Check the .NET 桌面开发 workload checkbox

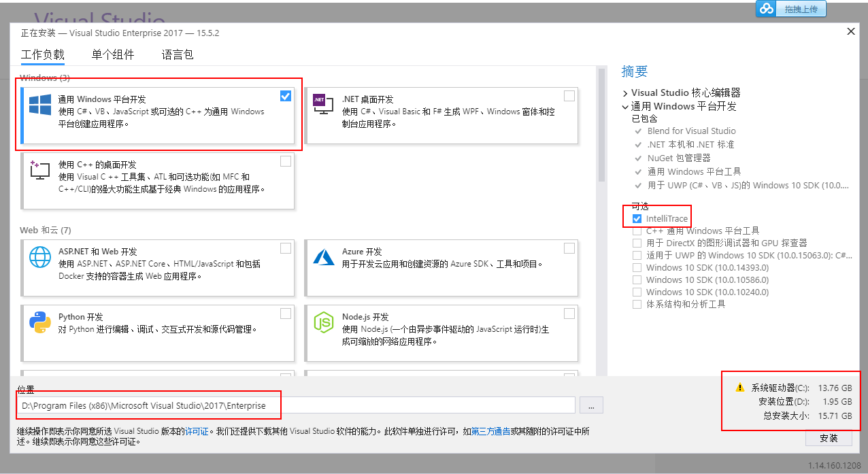click(x=569, y=96)
